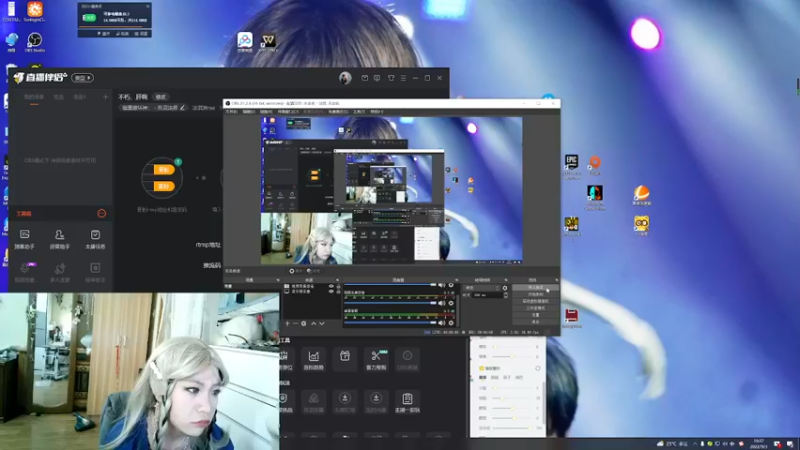The image size is (800, 450).
Task: Open the taskbar clock in system tray
Action: (x=759, y=444)
